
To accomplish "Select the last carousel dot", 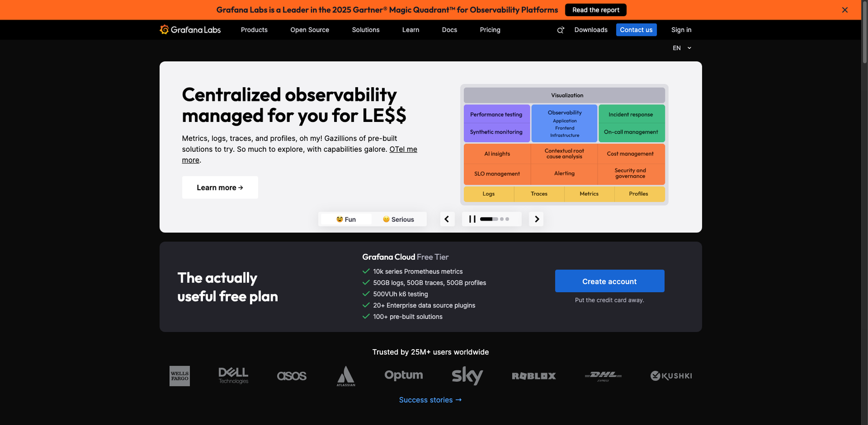I will click(507, 219).
